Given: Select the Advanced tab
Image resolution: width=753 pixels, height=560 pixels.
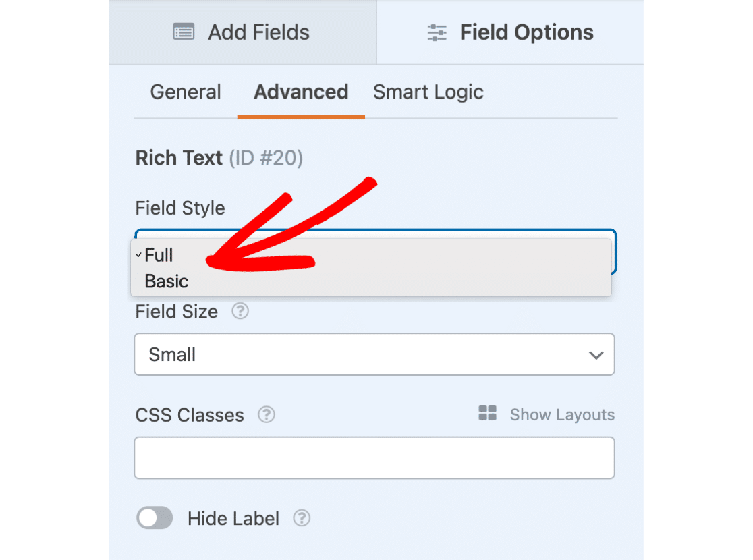Looking at the screenshot, I should tap(301, 92).
